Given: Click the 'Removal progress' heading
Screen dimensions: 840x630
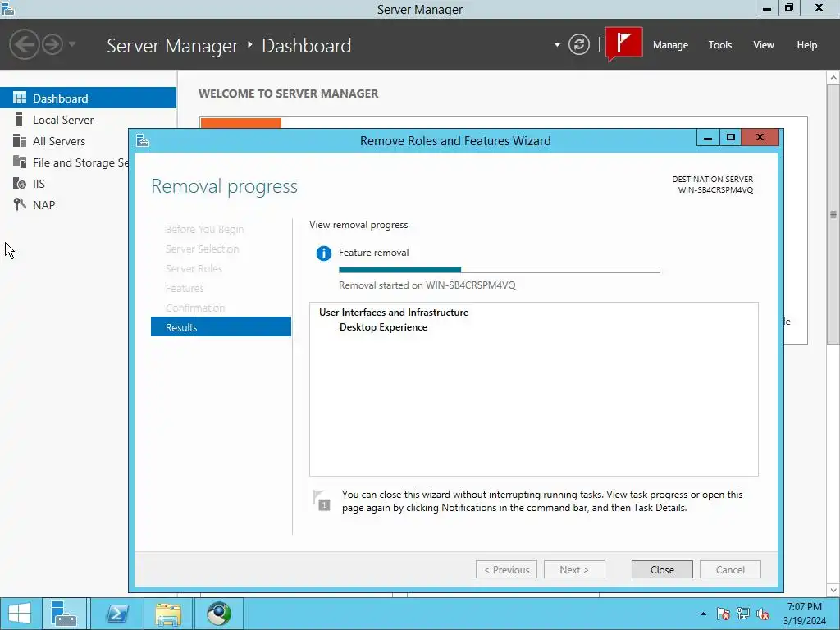Looking at the screenshot, I should tap(224, 186).
